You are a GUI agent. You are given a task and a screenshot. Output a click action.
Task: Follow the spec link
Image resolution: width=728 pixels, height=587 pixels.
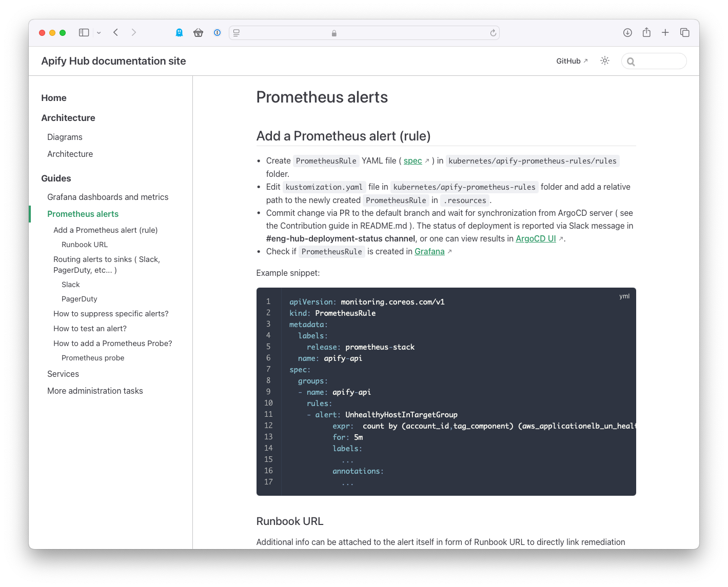413,160
